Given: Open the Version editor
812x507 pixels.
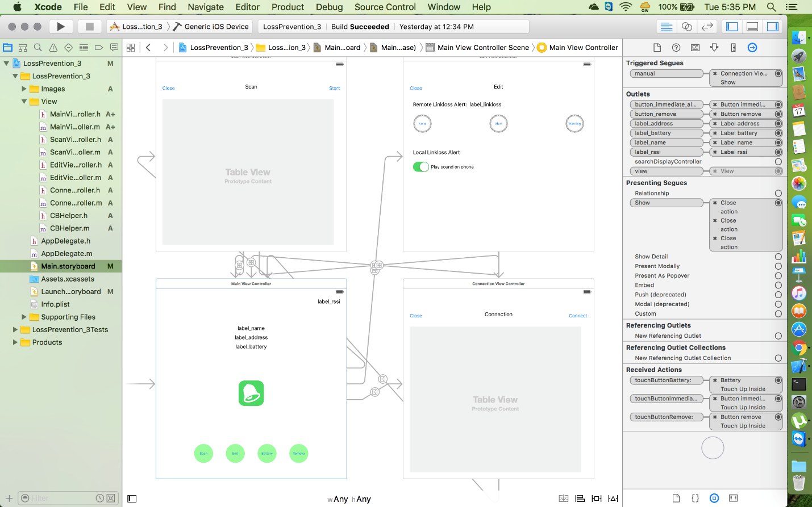Looking at the screenshot, I should (x=707, y=27).
